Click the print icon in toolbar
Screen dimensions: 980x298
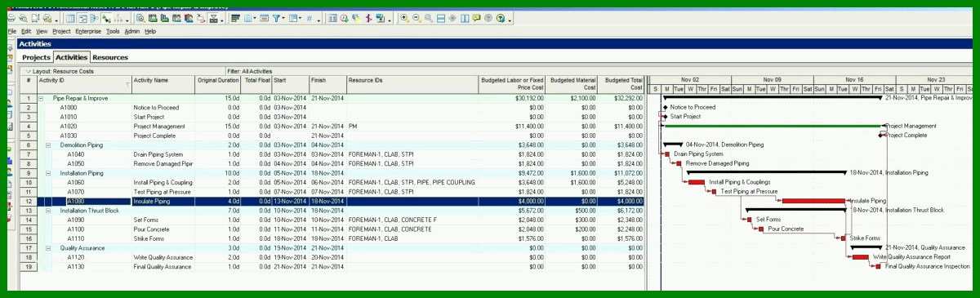click(x=10, y=17)
